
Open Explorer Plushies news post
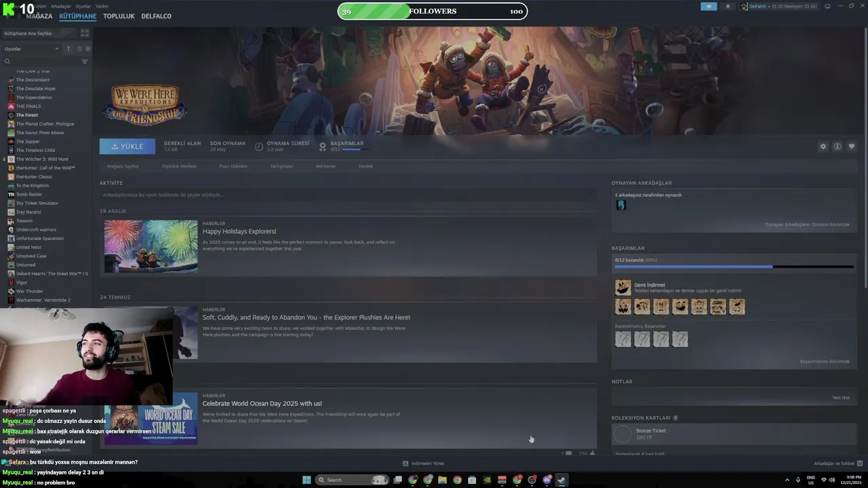pyautogui.click(x=306, y=317)
